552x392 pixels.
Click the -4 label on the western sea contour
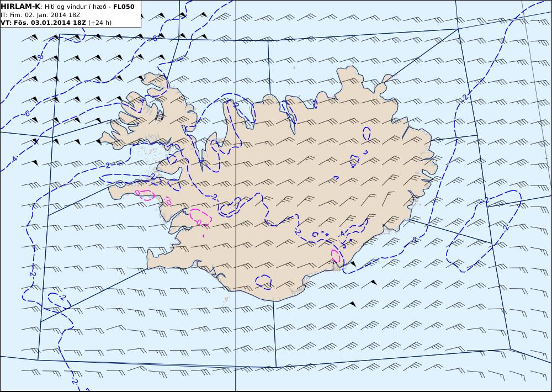click(13, 159)
